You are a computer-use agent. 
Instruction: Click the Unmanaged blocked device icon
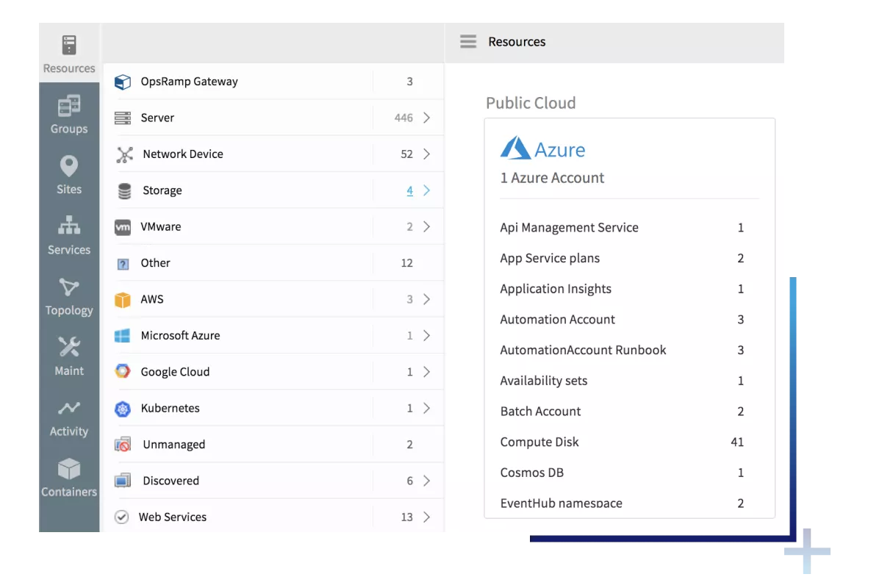click(x=123, y=445)
